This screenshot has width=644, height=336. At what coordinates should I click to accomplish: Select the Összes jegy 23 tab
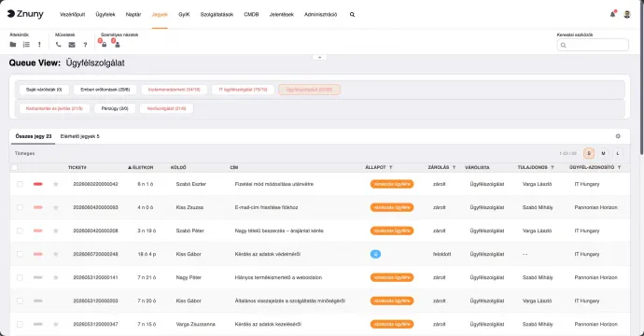pyautogui.click(x=34, y=136)
